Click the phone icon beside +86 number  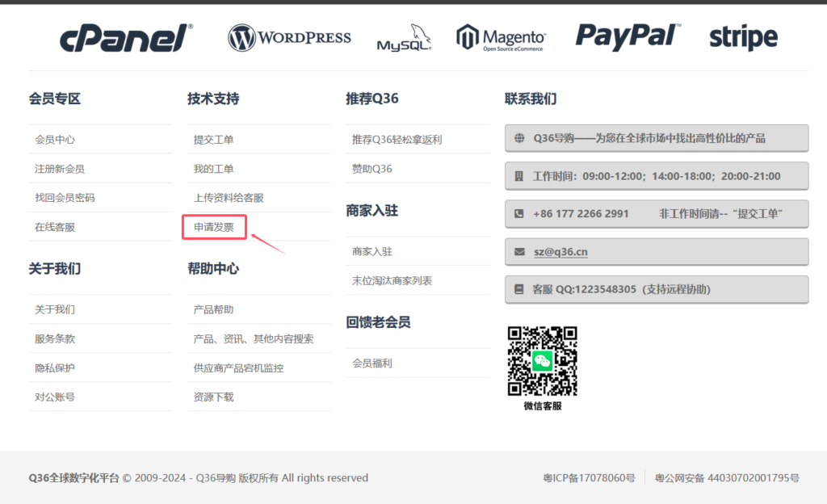coord(519,213)
